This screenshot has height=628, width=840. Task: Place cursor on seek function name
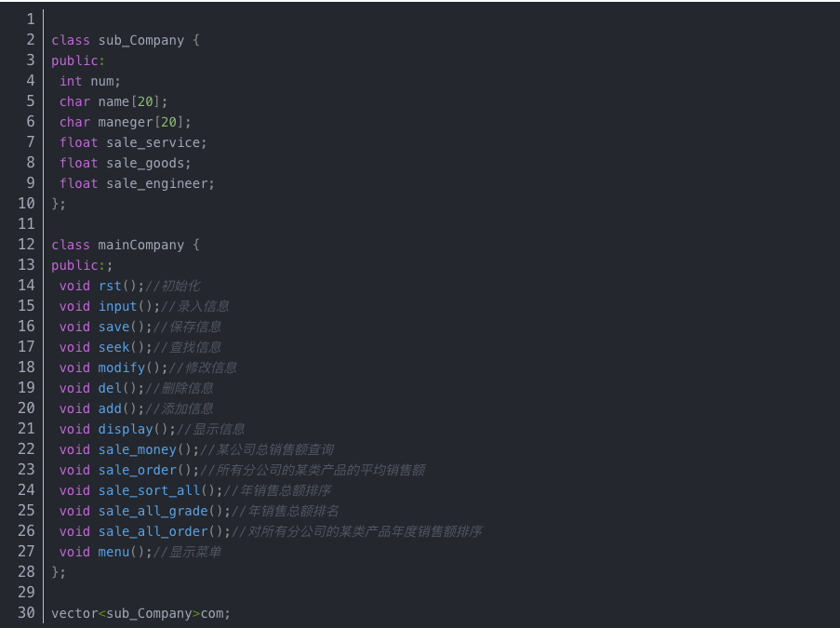113,347
